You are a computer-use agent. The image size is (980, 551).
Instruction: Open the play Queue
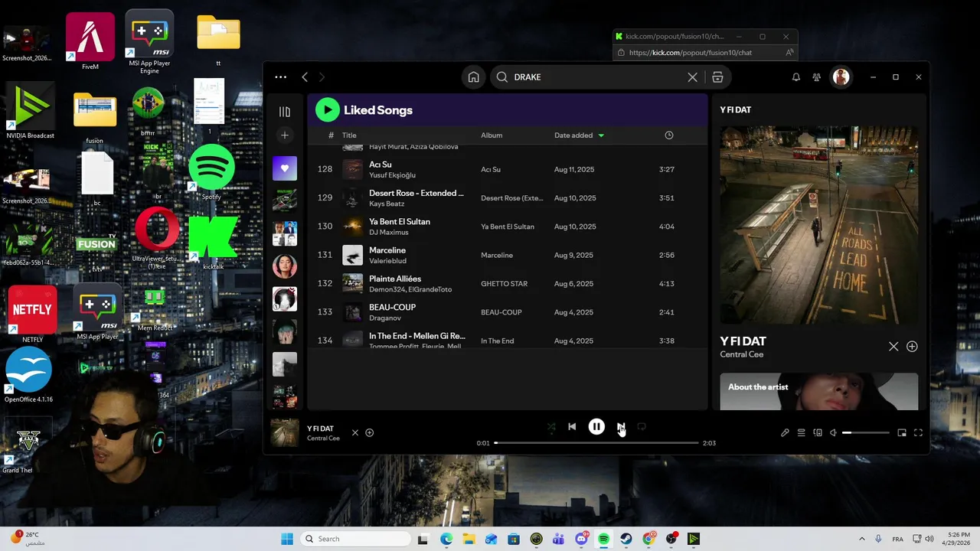(x=802, y=433)
